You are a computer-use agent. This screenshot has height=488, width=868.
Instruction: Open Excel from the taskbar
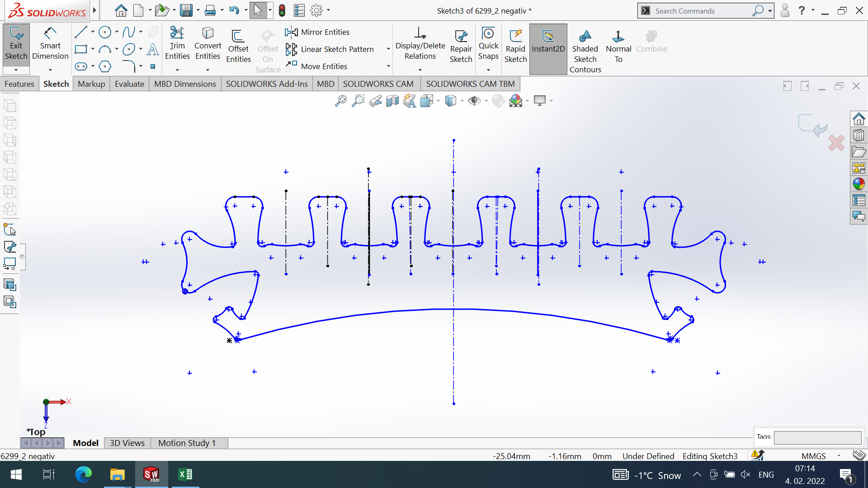185,474
